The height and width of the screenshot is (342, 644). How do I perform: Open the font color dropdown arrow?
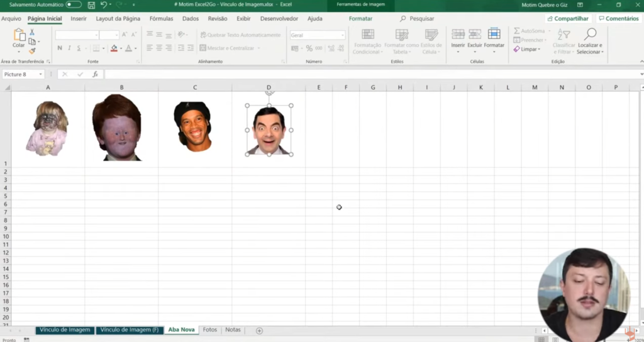(136, 48)
